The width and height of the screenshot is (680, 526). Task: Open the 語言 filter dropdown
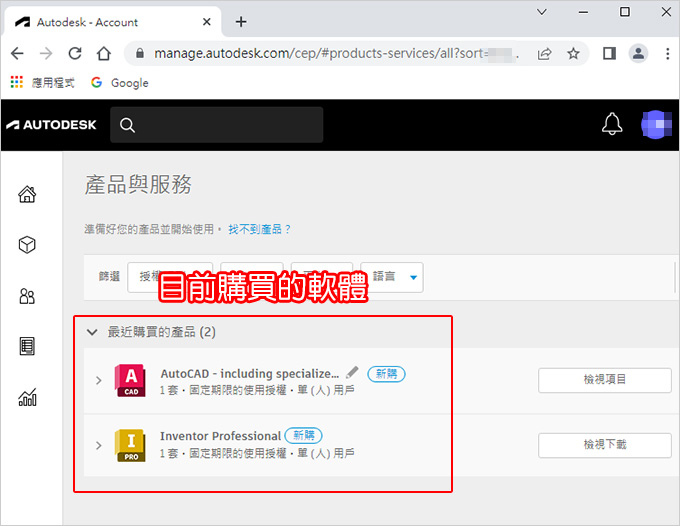pyautogui.click(x=392, y=277)
